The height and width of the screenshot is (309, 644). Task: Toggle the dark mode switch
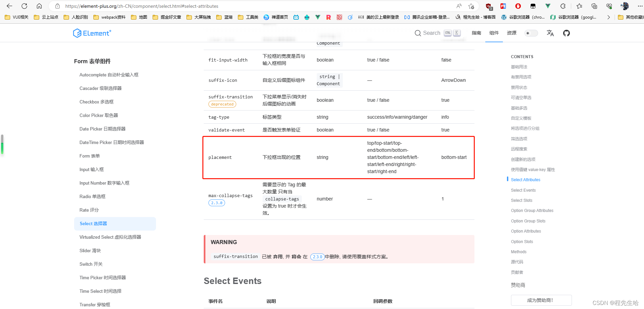click(x=531, y=33)
